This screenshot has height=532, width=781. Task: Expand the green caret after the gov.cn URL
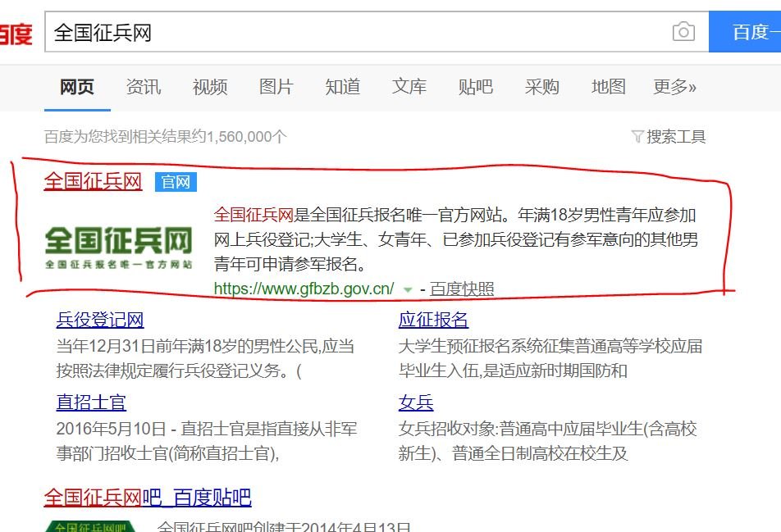pos(406,289)
